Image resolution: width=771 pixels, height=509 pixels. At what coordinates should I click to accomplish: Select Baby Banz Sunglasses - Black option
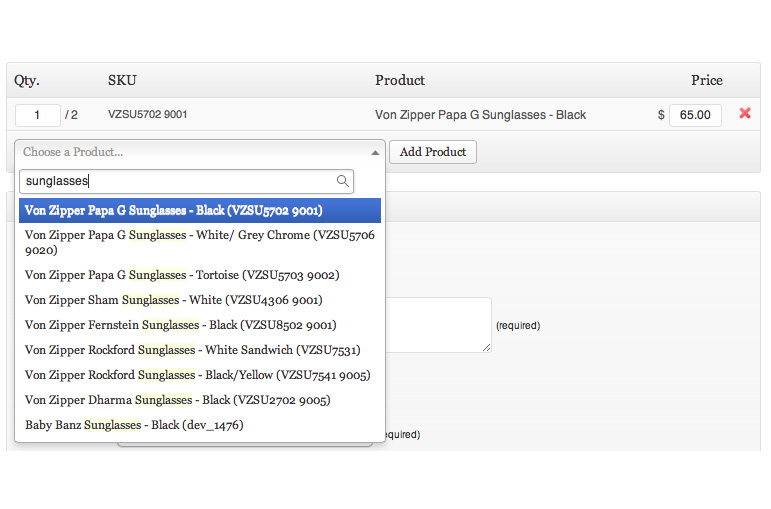(x=200, y=425)
